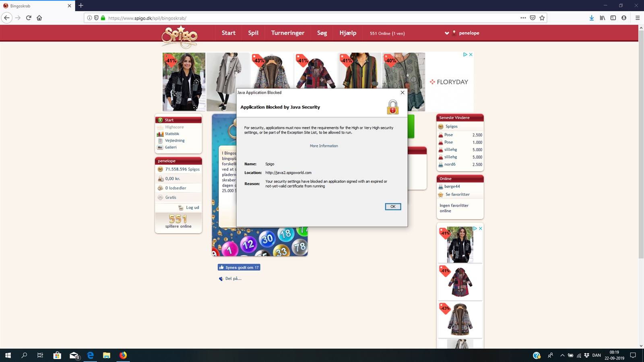
Task: Select Statistik in the left sidebar
Action: point(172,134)
